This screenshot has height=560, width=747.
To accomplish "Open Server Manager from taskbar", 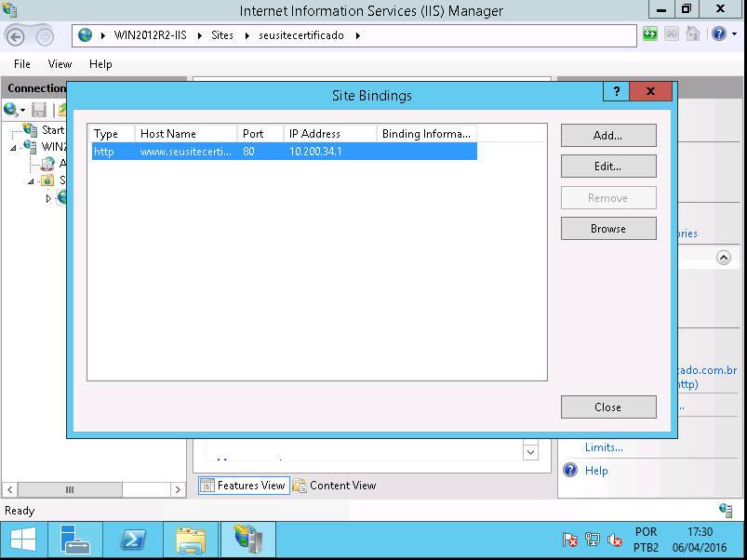I will pos(75,540).
